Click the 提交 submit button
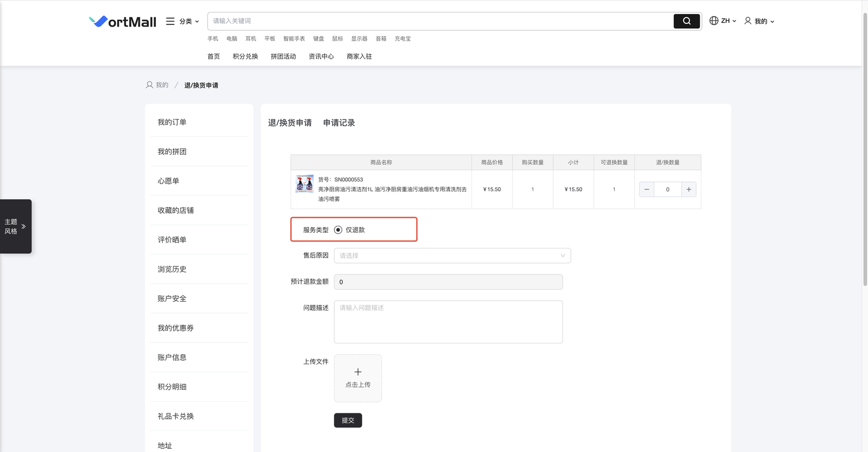The width and height of the screenshot is (868, 452). tap(348, 421)
